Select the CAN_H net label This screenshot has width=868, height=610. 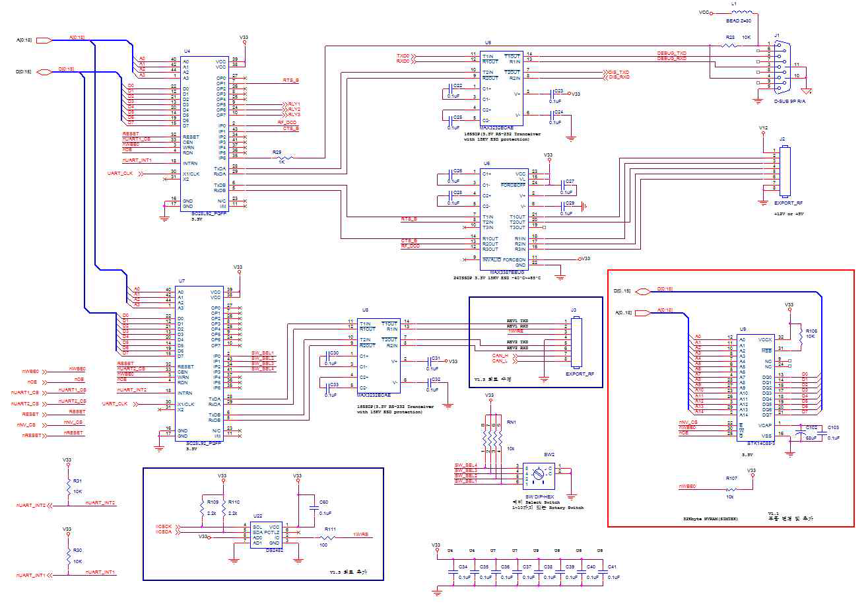(500, 355)
